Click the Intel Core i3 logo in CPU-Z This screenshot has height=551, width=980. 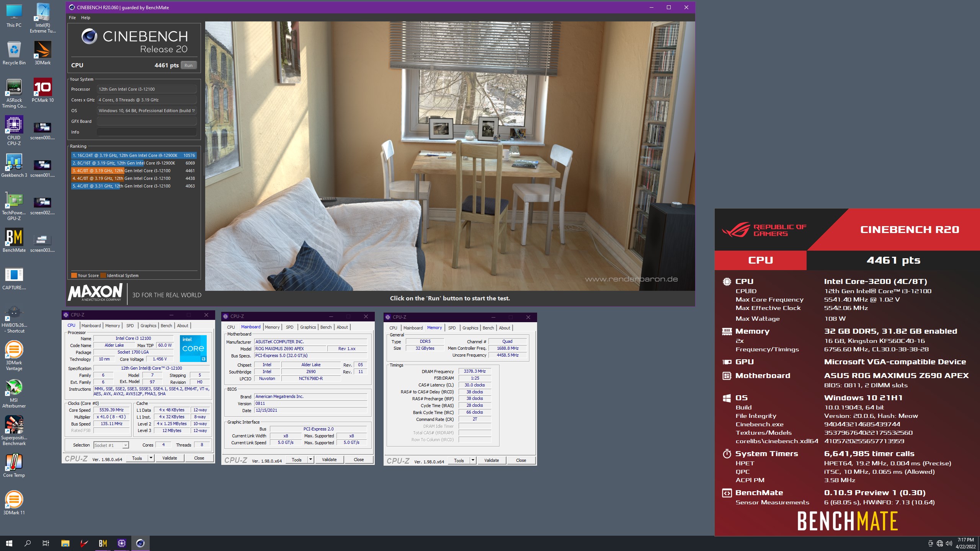(193, 348)
